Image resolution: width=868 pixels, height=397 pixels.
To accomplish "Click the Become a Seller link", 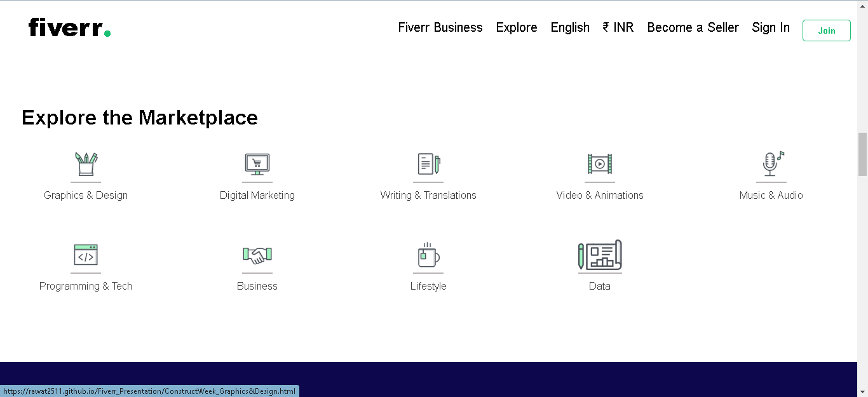I will [x=693, y=27].
